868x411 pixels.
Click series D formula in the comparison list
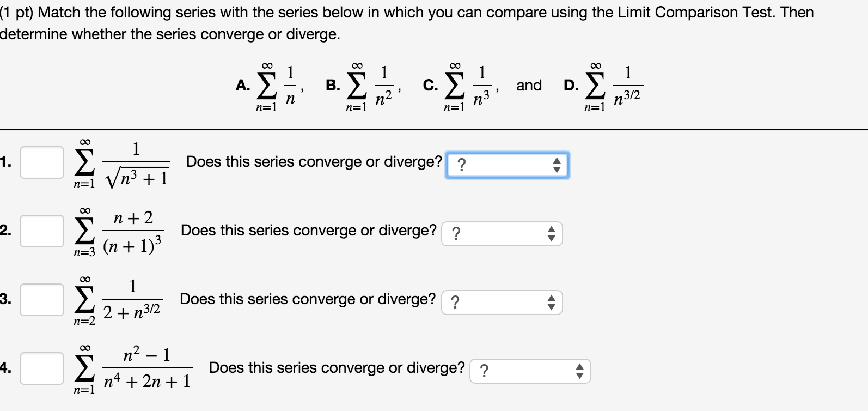[604, 85]
